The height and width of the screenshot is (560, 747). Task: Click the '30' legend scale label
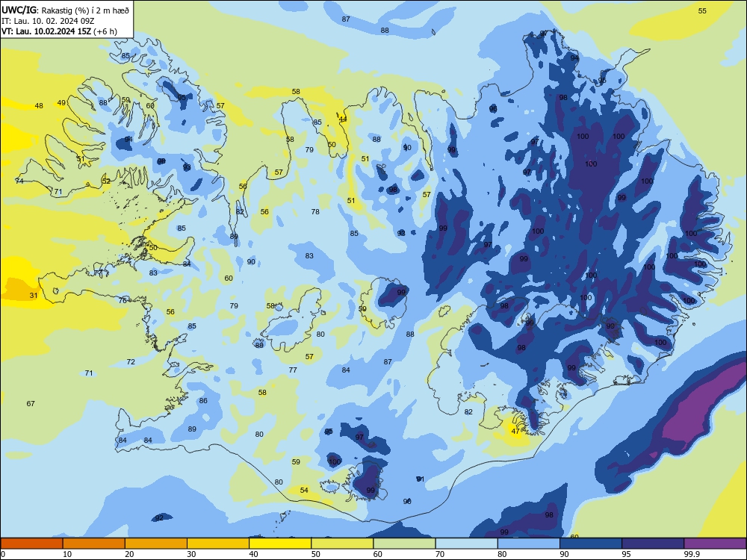[191, 554]
